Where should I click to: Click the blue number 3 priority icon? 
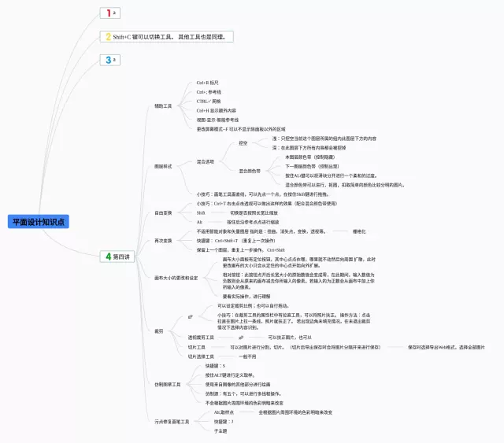tap(109, 60)
